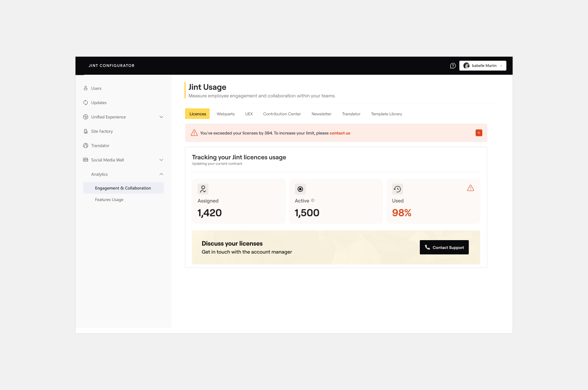
Task: Switch to the Contribution Center tab
Action: [282, 114]
